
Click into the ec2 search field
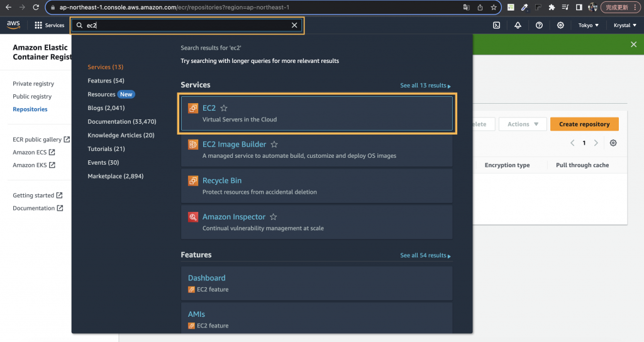[187, 25]
